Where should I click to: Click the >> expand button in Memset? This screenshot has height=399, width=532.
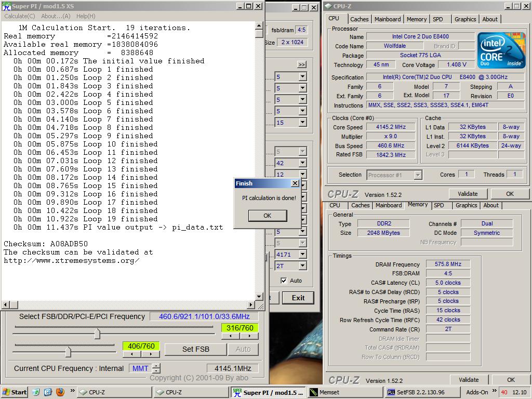point(302,64)
